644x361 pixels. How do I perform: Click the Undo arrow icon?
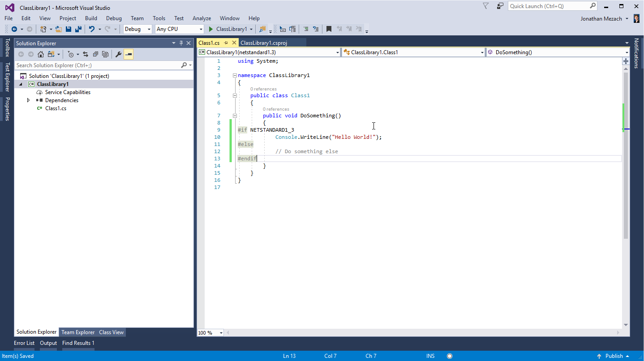(x=92, y=29)
